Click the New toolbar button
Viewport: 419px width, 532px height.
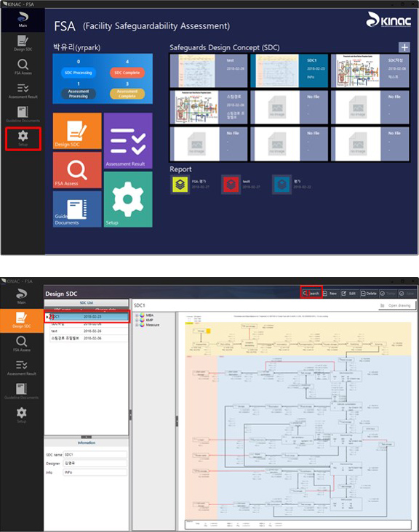pyautogui.click(x=330, y=293)
